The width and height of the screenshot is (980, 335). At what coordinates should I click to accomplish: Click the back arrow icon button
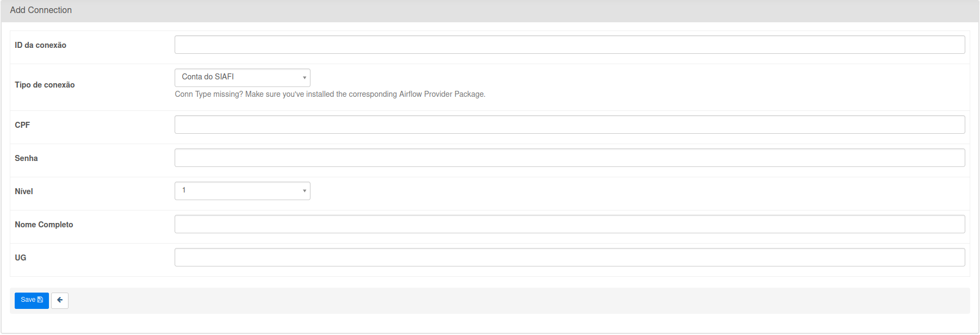click(x=60, y=300)
